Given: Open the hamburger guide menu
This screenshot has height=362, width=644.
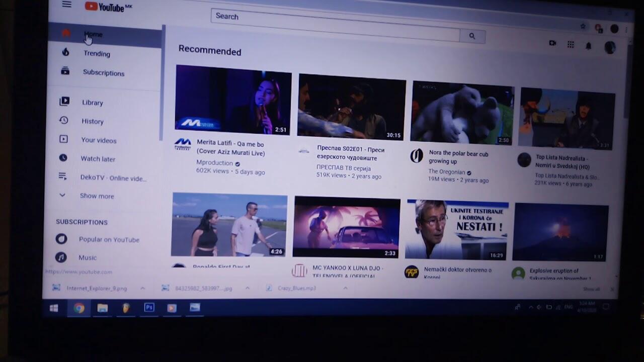Looking at the screenshot, I should pyautogui.click(x=66, y=5).
